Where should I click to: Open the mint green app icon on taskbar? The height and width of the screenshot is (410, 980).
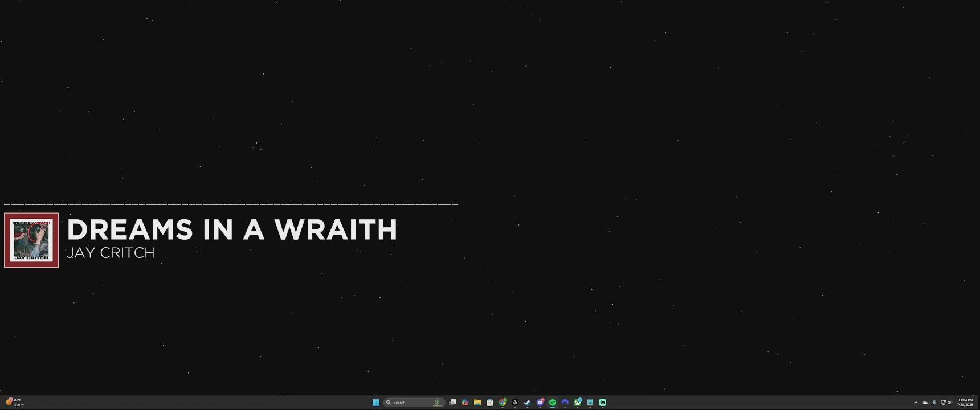click(603, 403)
